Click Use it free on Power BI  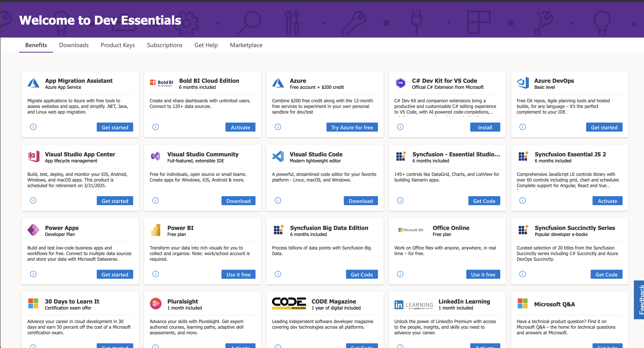click(238, 275)
